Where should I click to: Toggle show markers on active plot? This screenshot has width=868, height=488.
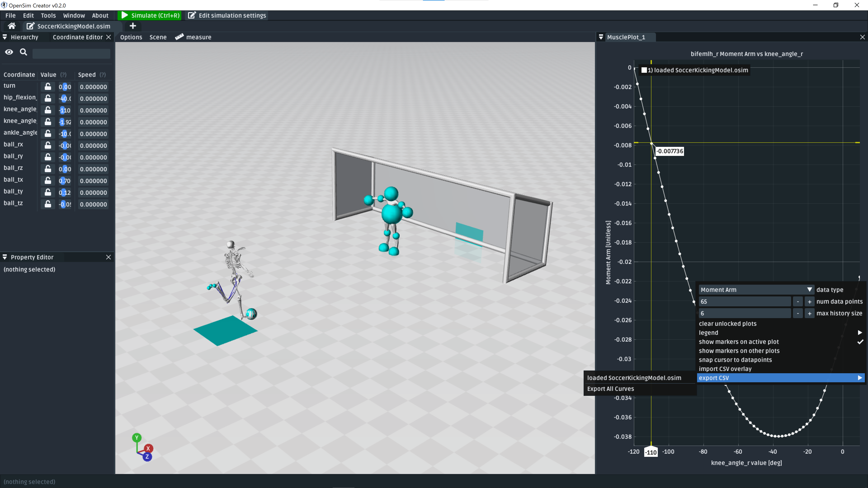pos(739,342)
